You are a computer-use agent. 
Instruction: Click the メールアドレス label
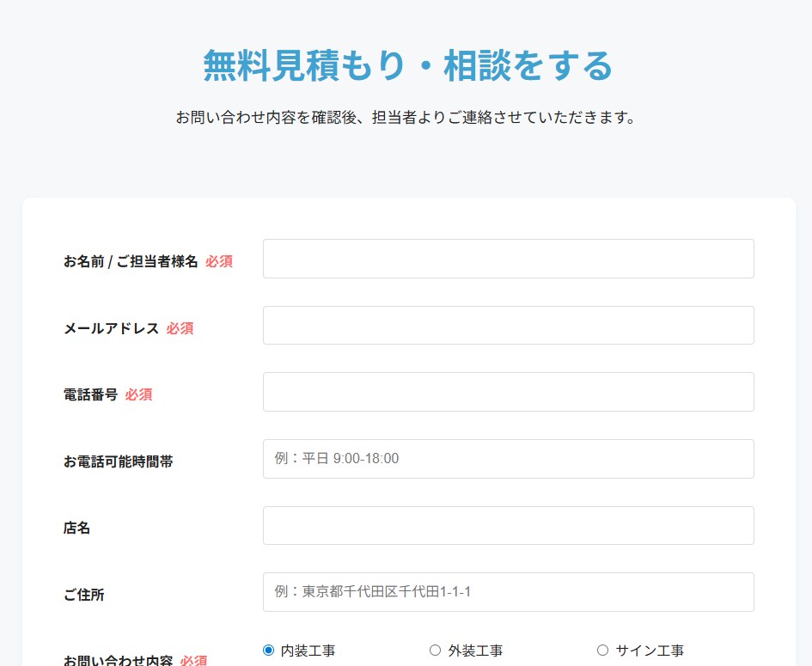click(x=111, y=328)
